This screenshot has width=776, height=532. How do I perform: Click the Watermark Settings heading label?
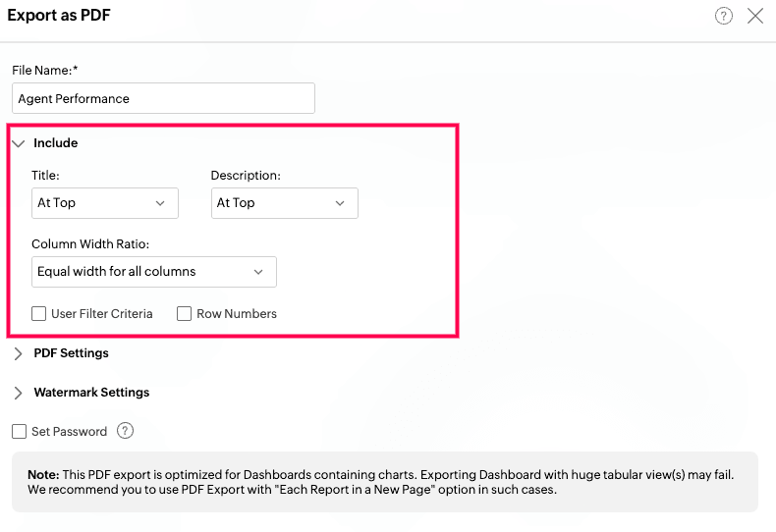tap(91, 392)
